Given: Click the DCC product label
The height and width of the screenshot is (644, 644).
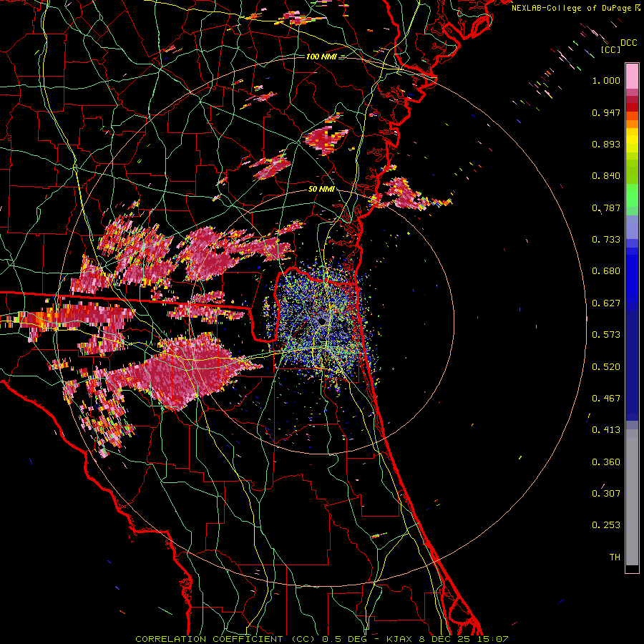Looking at the screenshot, I should pos(629,43).
